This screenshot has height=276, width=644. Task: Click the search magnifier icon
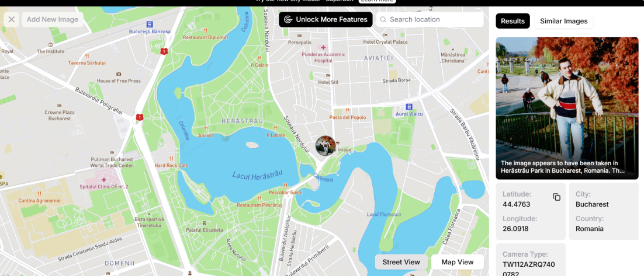(x=383, y=19)
